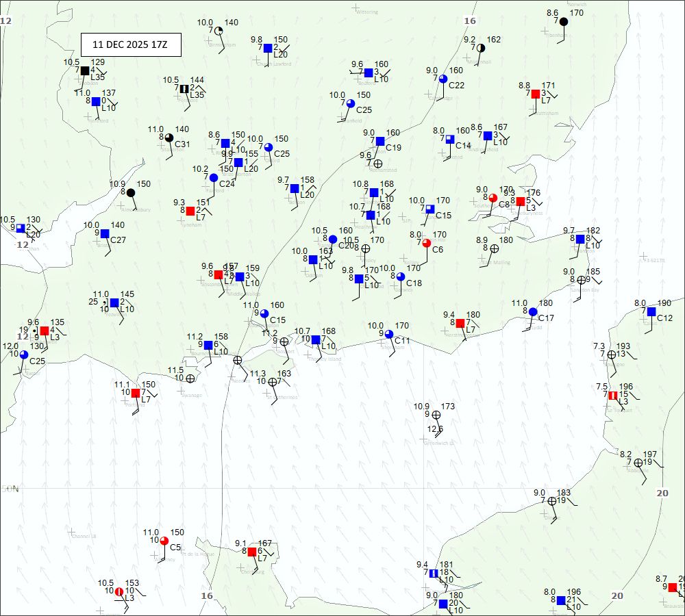The image size is (685, 616).
Task: Select pressure value 176 at Shoeburyness
Action: point(534,192)
